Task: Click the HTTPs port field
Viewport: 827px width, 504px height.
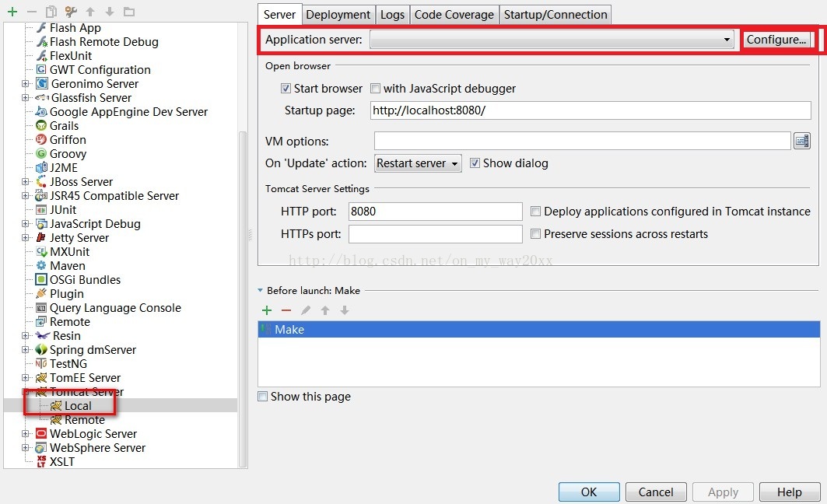Action: click(435, 234)
